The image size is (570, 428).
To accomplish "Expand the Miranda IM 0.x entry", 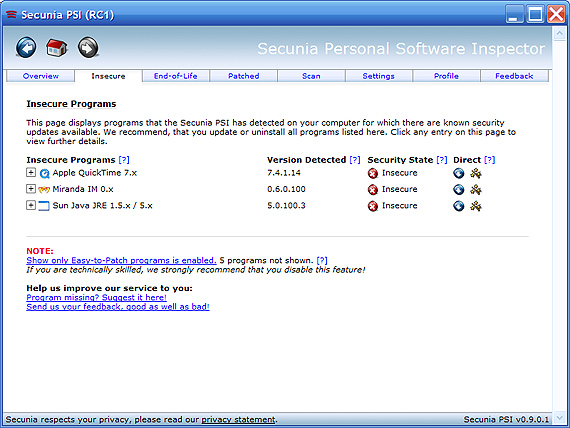I will pos(31,189).
